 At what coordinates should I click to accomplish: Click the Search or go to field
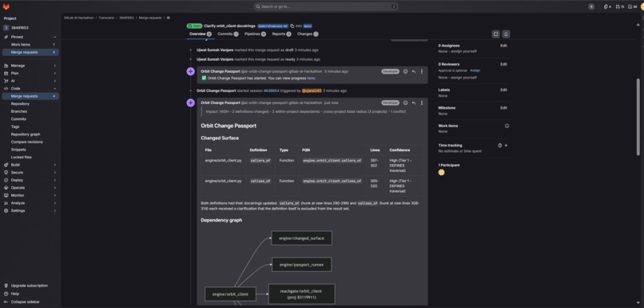click(325, 6)
